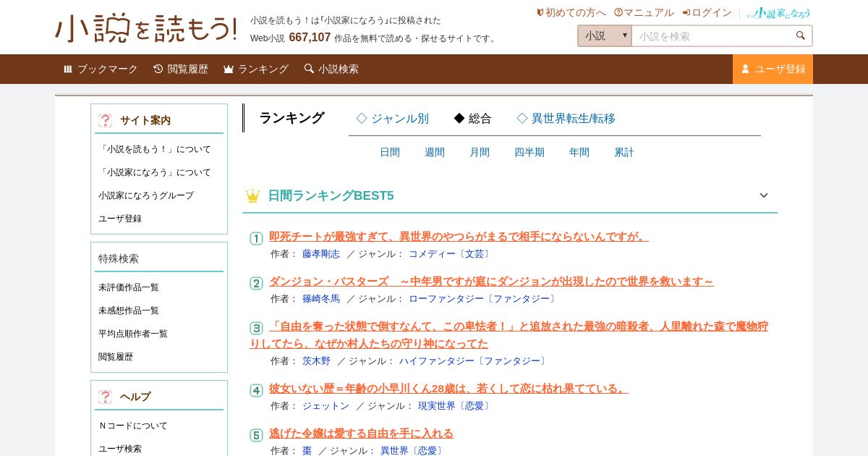Click the search magnifier icon in search box

coord(800,35)
